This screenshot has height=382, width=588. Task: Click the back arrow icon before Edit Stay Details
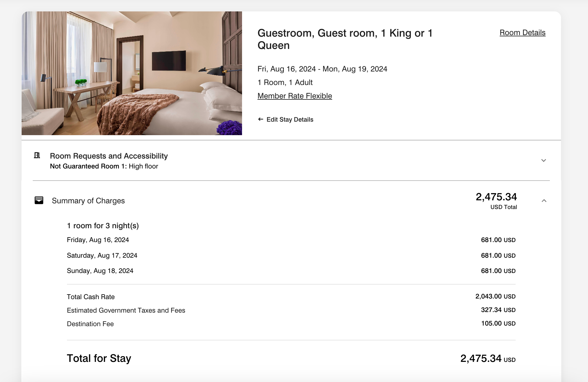pyautogui.click(x=260, y=119)
